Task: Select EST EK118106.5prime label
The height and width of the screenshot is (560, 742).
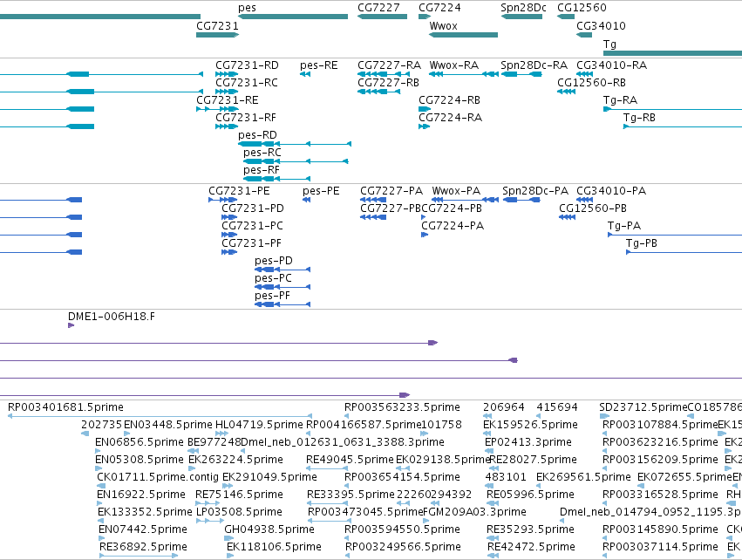Action: [x=274, y=547]
